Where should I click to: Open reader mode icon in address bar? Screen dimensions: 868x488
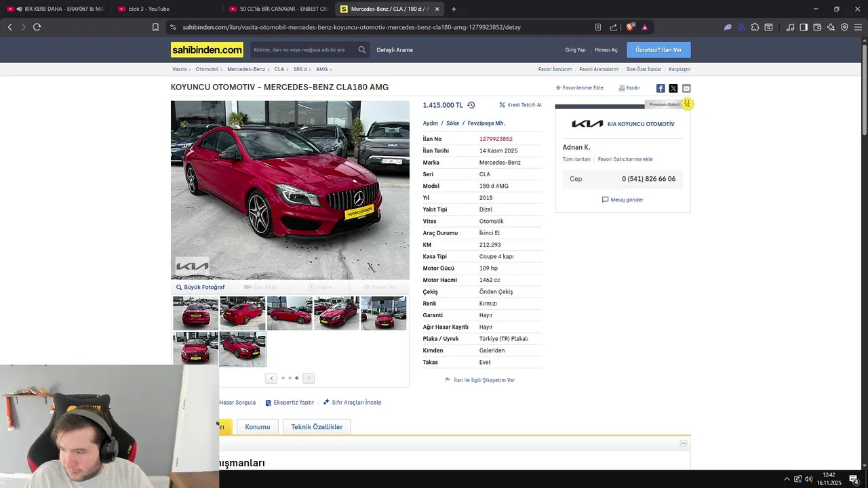[x=597, y=27]
